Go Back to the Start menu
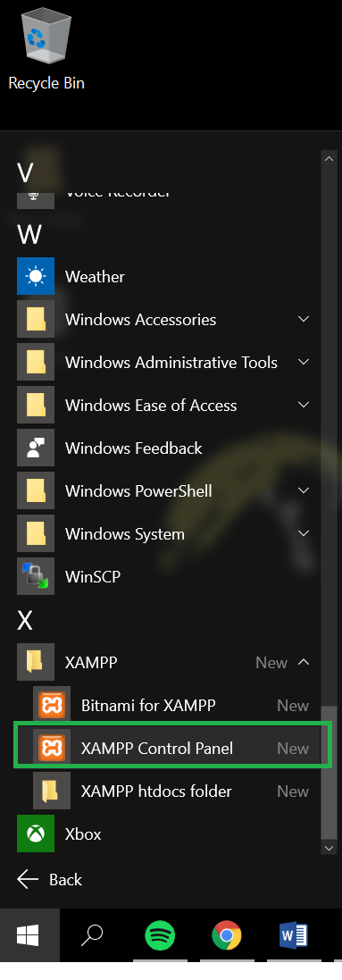The height and width of the screenshot is (980, 342). click(x=49, y=879)
